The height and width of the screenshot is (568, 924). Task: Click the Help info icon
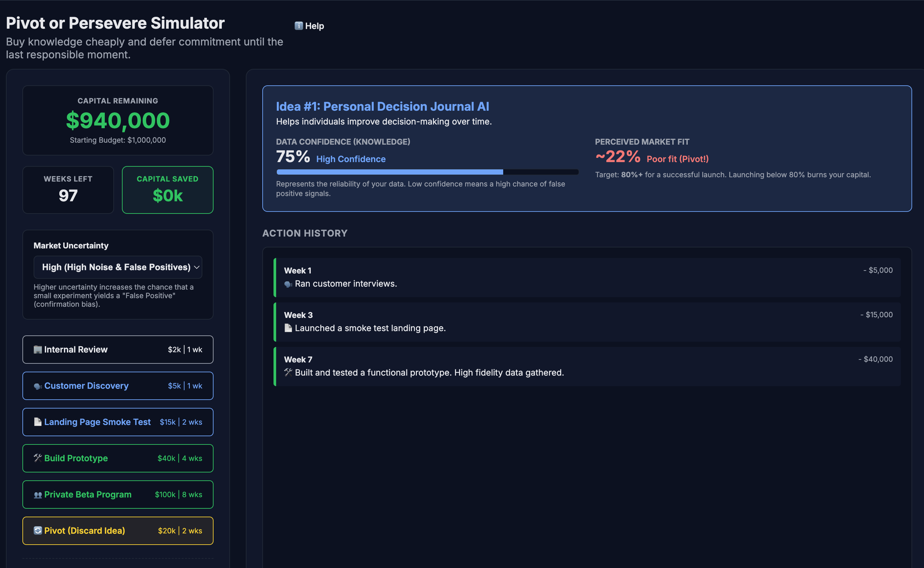[299, 26]
